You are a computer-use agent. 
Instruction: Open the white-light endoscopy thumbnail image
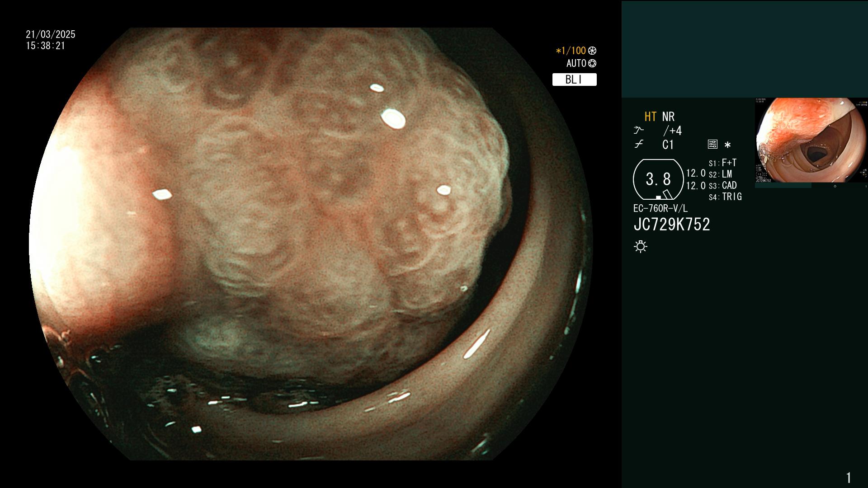[x=811, y=141]
